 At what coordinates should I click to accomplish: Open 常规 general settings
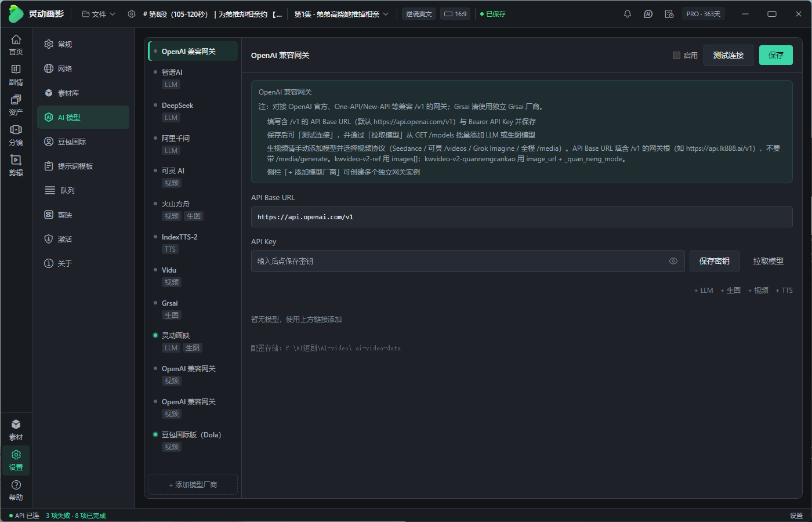83,44
